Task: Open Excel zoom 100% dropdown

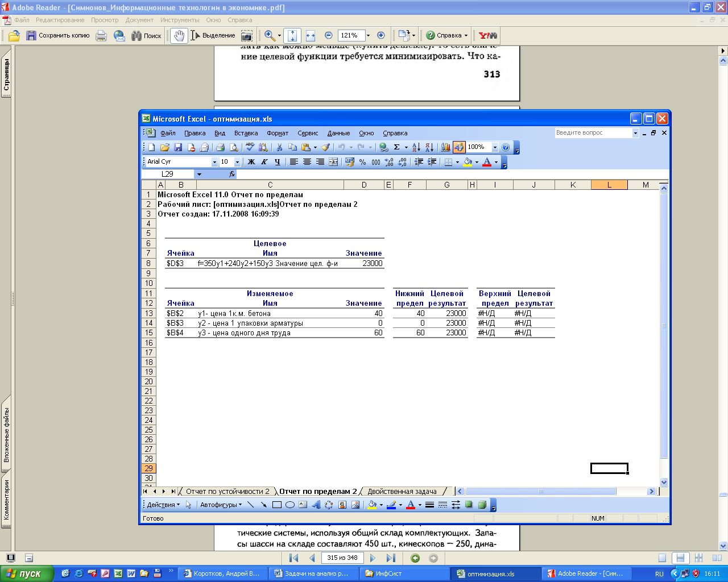Action: coord(495,147)
